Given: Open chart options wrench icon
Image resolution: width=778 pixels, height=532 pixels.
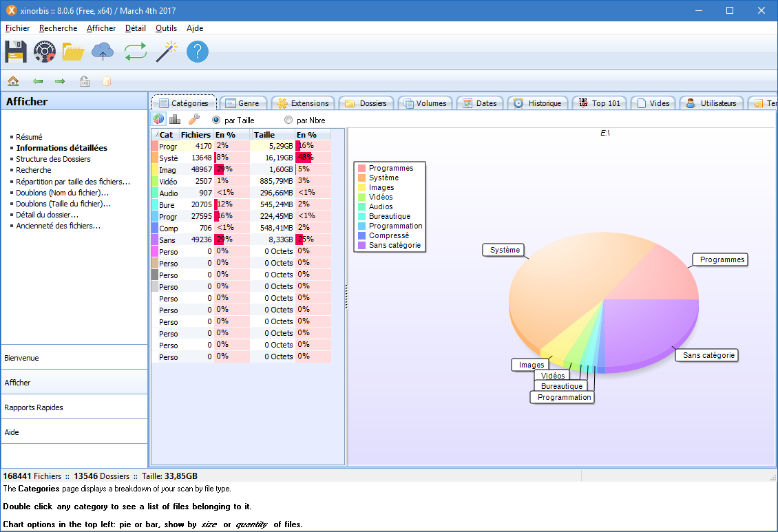Looking at the screenshot, I should coord(194,119).
